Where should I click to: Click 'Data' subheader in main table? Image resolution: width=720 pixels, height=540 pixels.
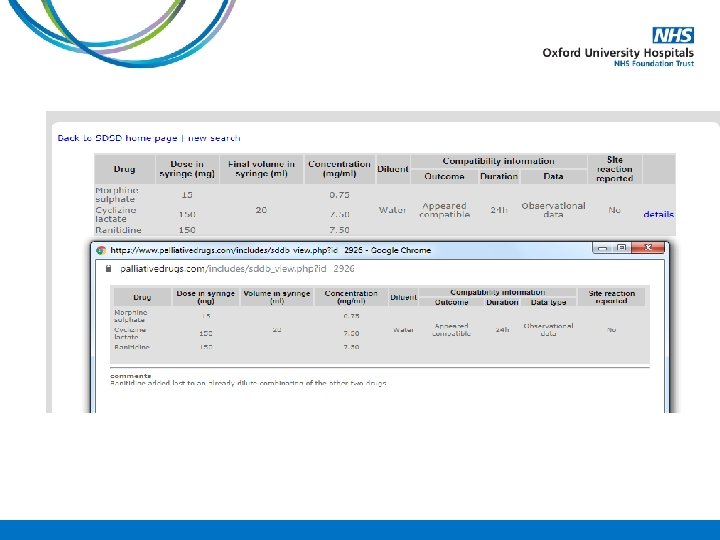(553, 176)
